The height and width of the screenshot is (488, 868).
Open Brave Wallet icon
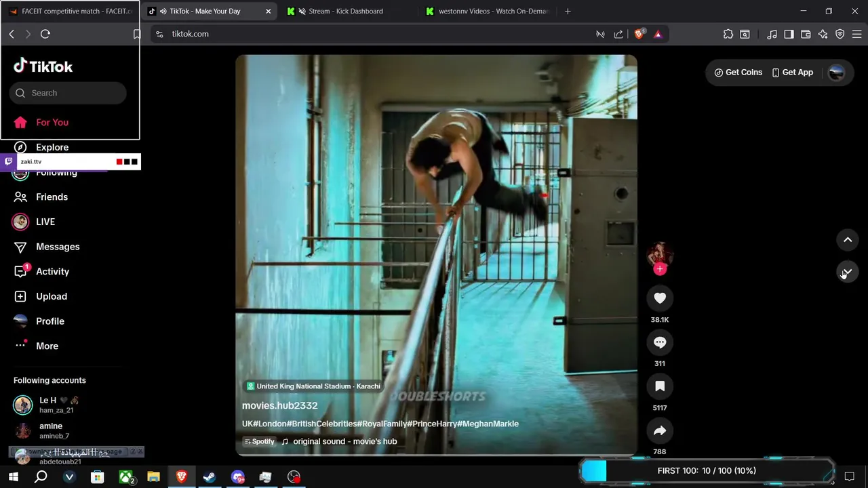pyautogui.click(x=806, y=34)
